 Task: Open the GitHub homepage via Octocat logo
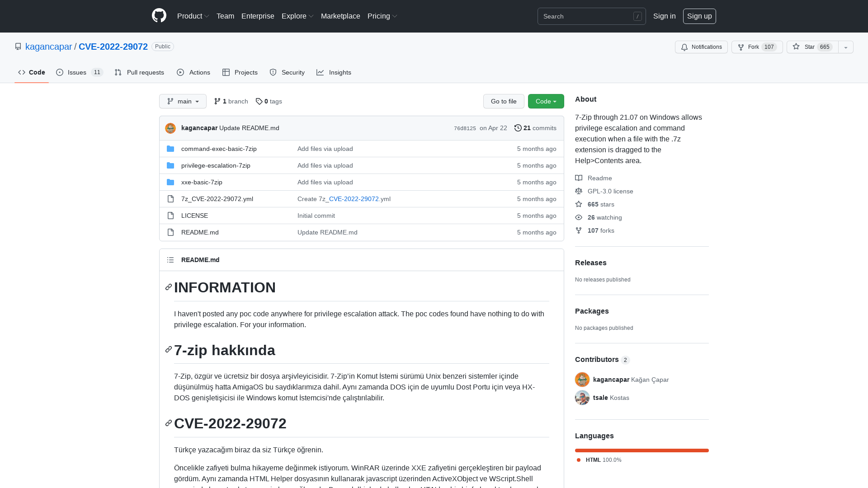159,16
